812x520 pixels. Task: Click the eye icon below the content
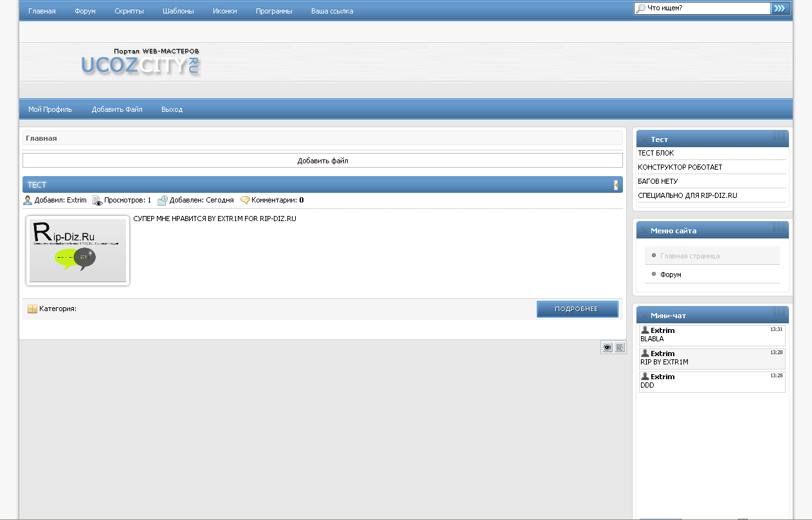pos(607,348)
